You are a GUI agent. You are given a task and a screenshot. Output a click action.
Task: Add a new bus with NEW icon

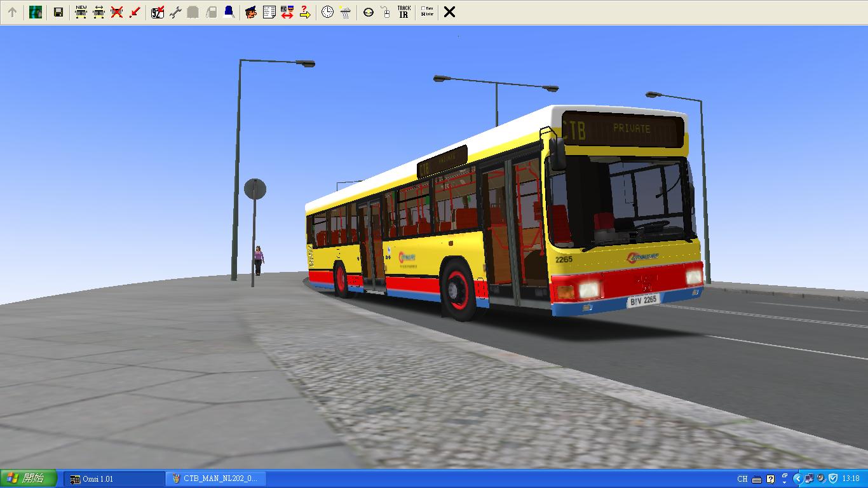click(81, 12)
